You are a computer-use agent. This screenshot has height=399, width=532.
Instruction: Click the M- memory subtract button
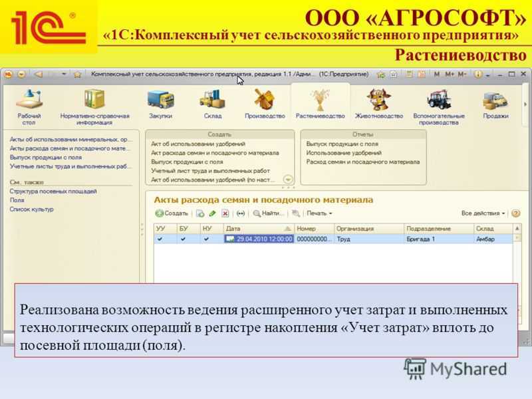[462, 74]
